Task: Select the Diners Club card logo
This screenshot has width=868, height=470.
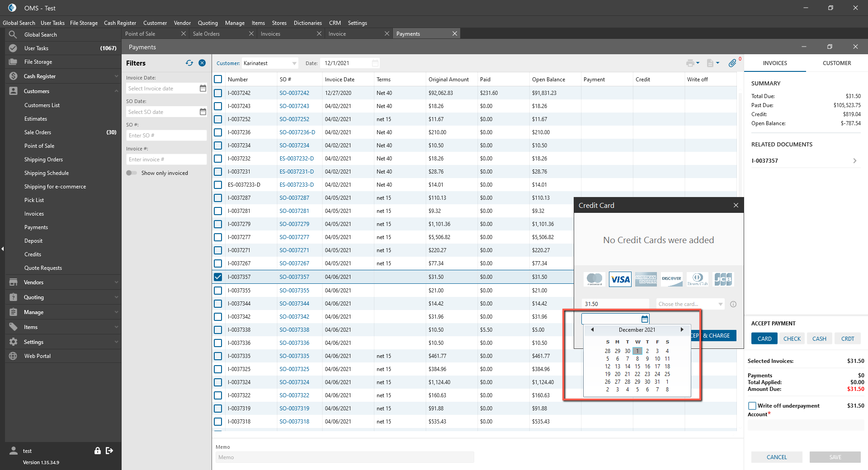Action: click(698, 279)
